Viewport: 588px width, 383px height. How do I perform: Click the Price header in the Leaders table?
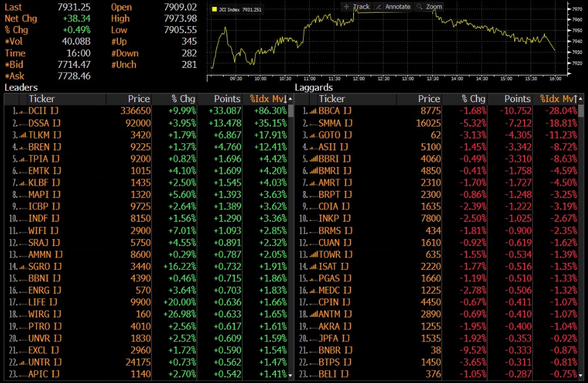point(139,99)
